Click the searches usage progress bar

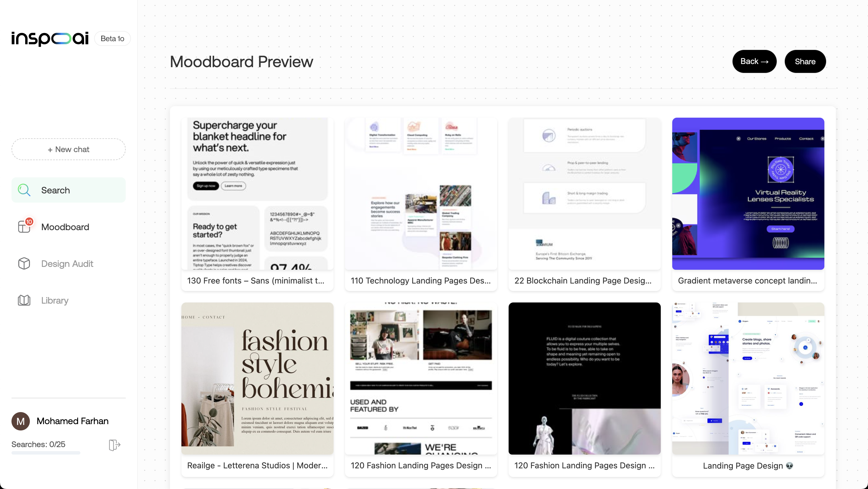click(x=46, y=453)
